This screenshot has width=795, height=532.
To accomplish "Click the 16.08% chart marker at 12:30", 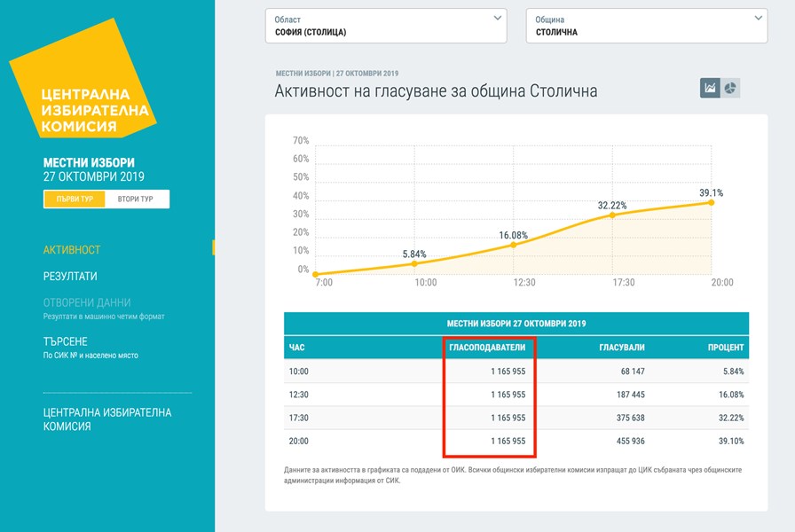I will coord(513,245).
